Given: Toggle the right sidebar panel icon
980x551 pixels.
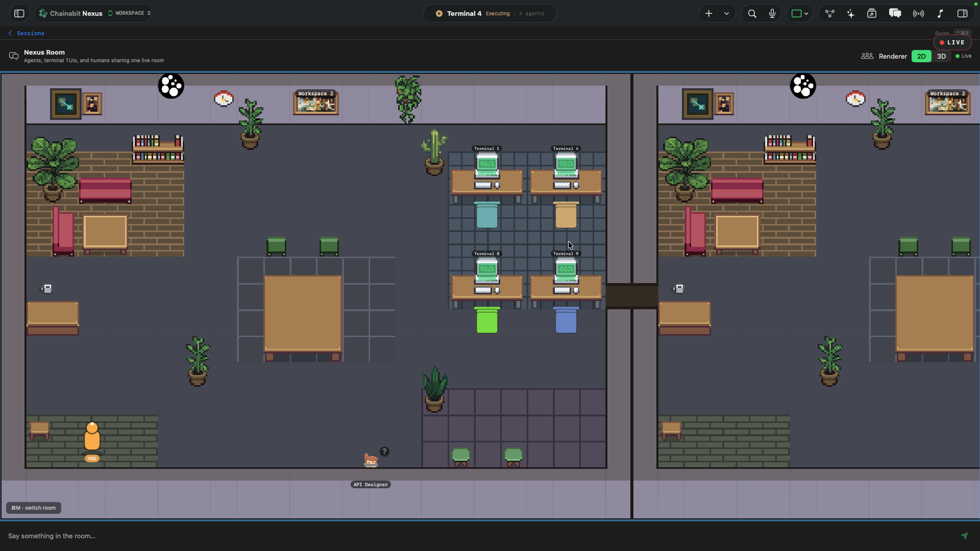Looking at the screenshot, I should (x=962, y=14).
